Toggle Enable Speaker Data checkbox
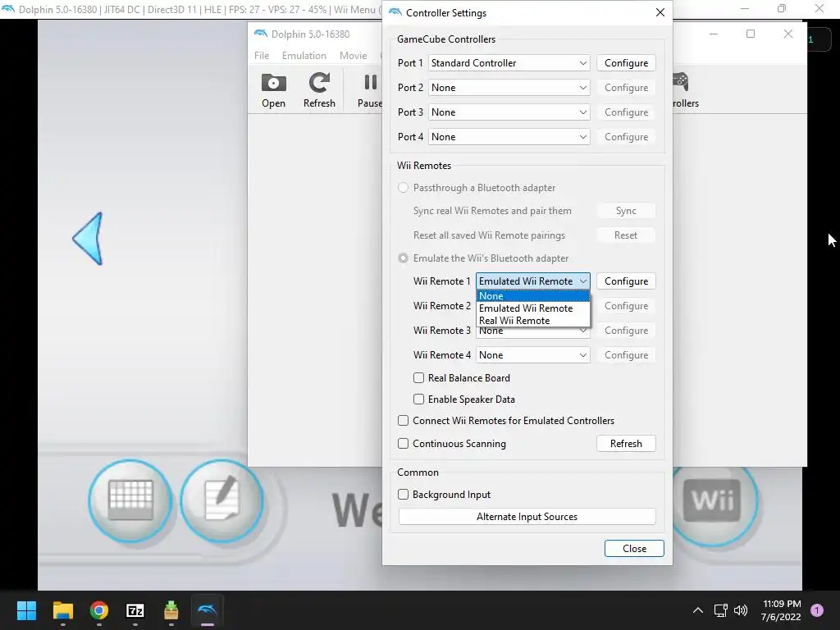840x630 pixels. coord(419,399)
